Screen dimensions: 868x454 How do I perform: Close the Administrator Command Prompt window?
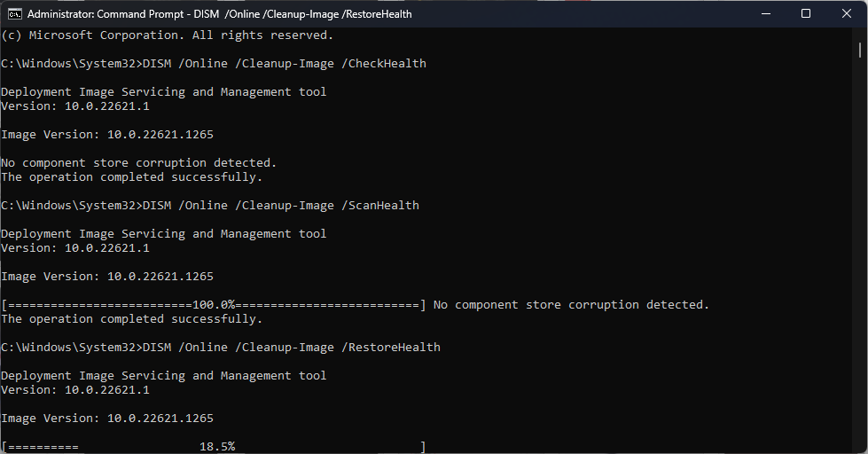click(x=847, y=14)
